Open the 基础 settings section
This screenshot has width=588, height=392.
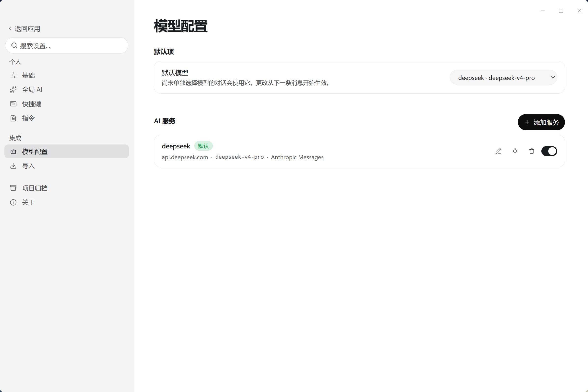67,75
